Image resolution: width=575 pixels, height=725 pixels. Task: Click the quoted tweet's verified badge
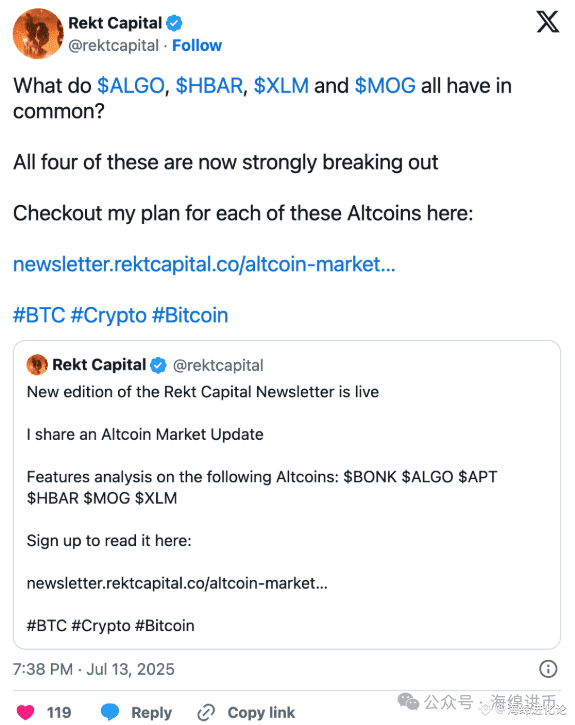pyautogui.click(x=158, y=365)
